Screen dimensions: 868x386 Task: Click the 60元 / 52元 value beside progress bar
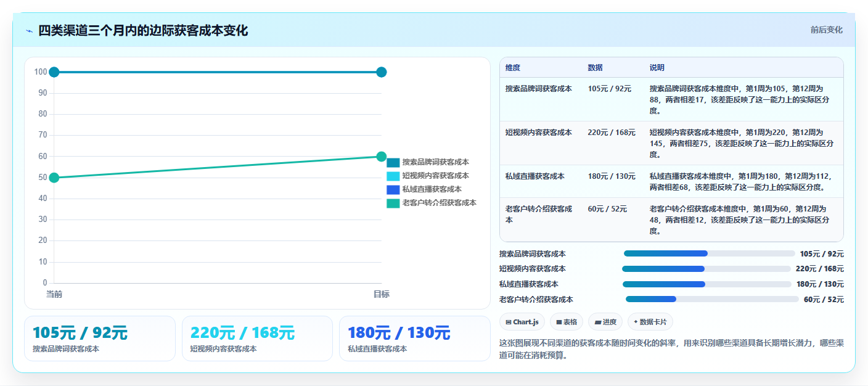(x=824, y=300)
